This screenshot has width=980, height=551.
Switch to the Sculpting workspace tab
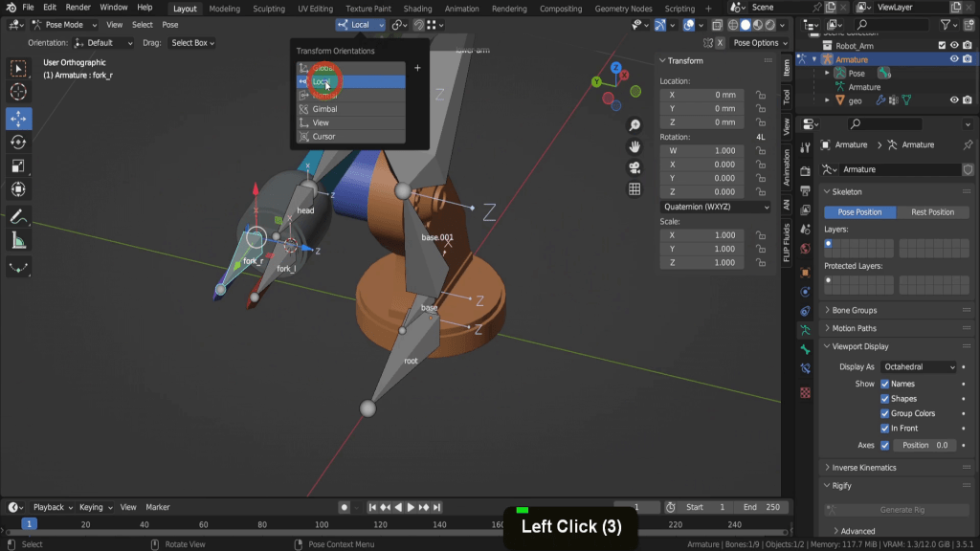tap(268, 9)
